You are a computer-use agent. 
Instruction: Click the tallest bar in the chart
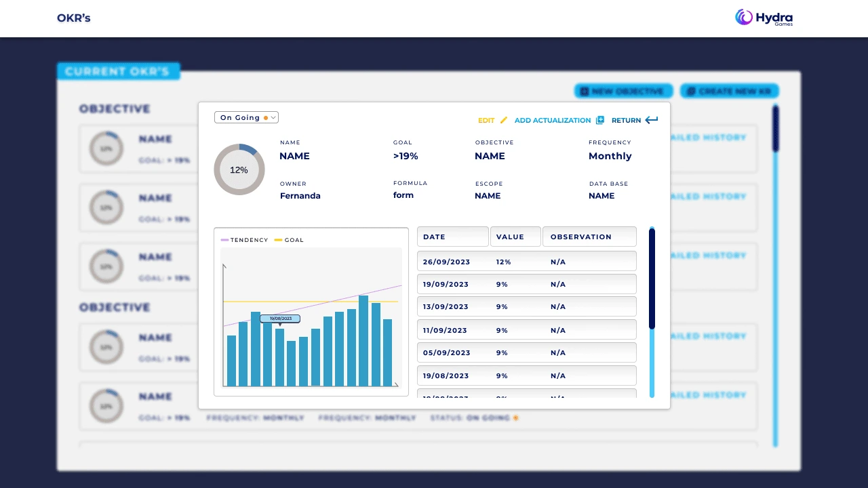(363, 341)
